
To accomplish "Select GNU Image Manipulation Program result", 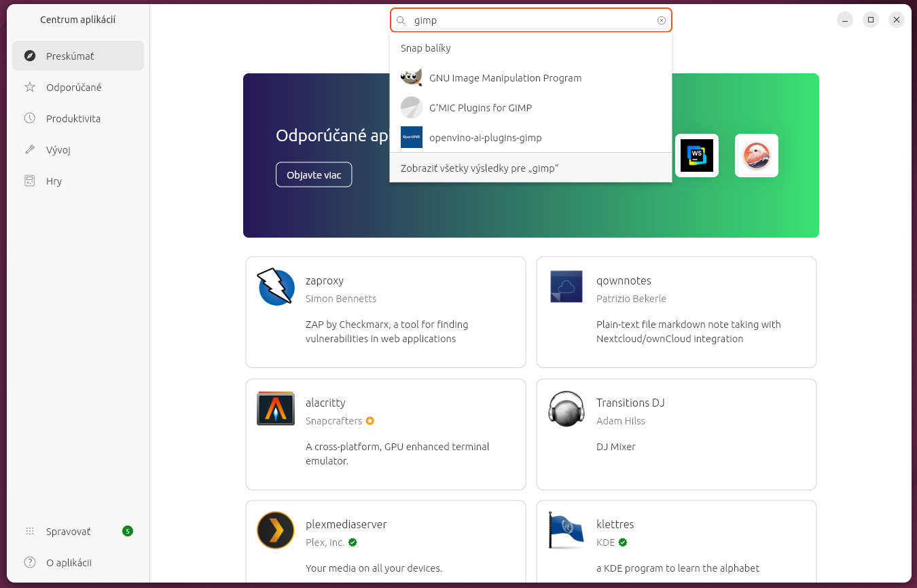I will 531,78.
